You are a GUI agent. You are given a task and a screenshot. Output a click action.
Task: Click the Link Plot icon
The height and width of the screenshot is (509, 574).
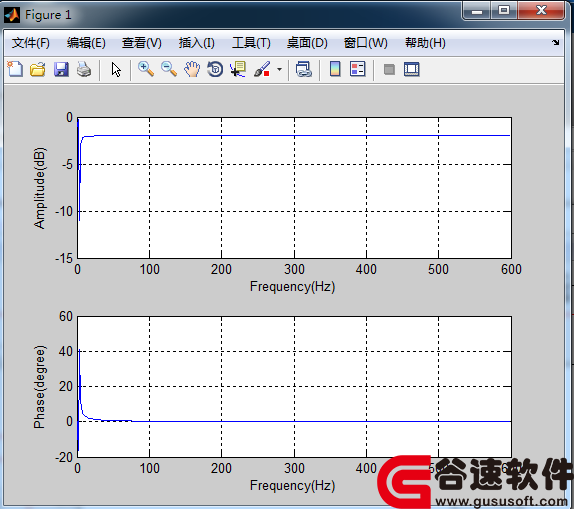[303, 69]
